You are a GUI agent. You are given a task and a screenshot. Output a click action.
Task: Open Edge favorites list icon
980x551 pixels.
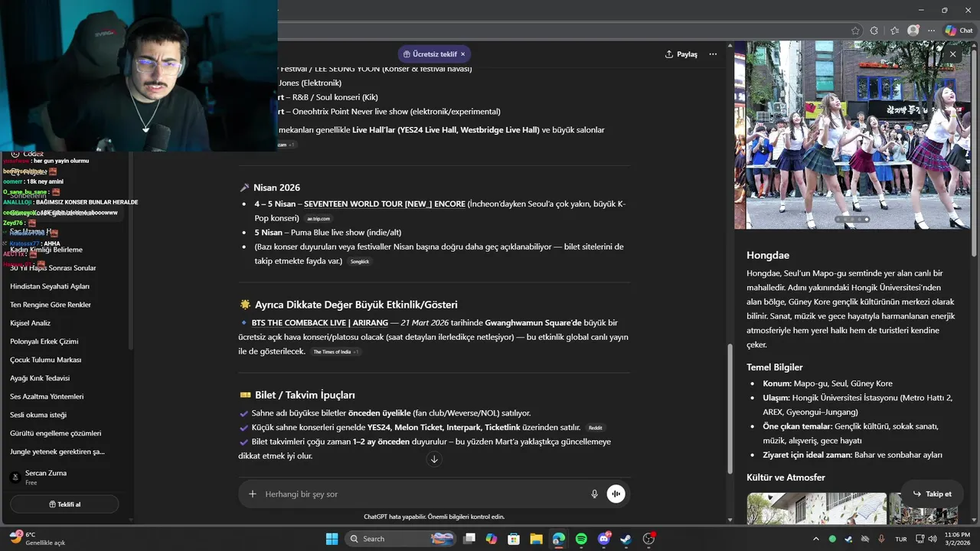[893, 31]
